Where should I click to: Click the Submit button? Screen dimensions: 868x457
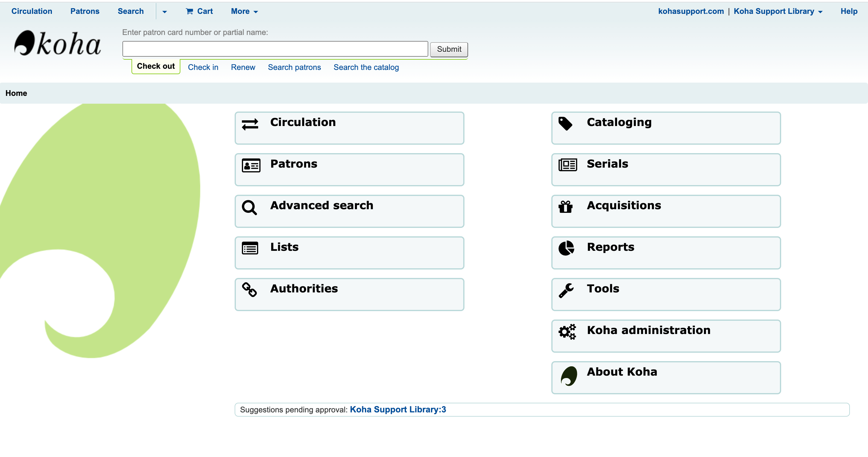[449, 49]
